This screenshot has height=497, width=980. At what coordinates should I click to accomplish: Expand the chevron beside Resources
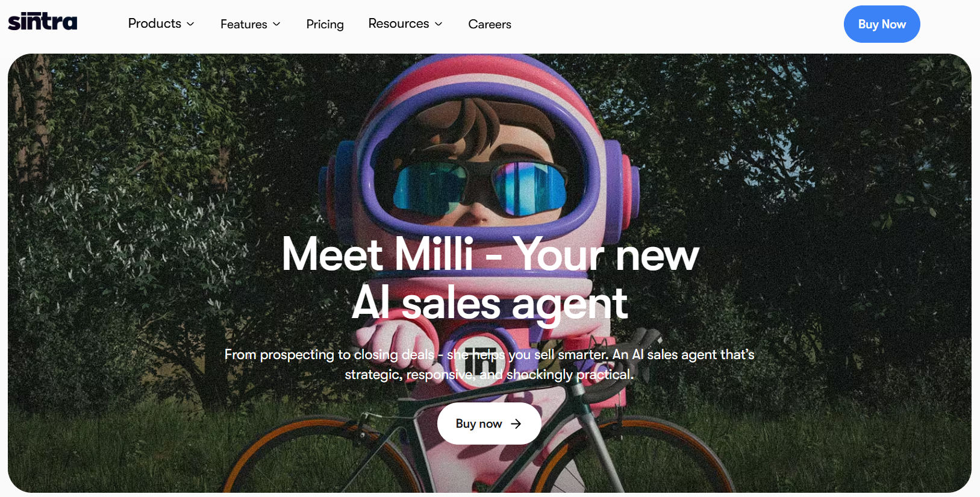[439, 24]
